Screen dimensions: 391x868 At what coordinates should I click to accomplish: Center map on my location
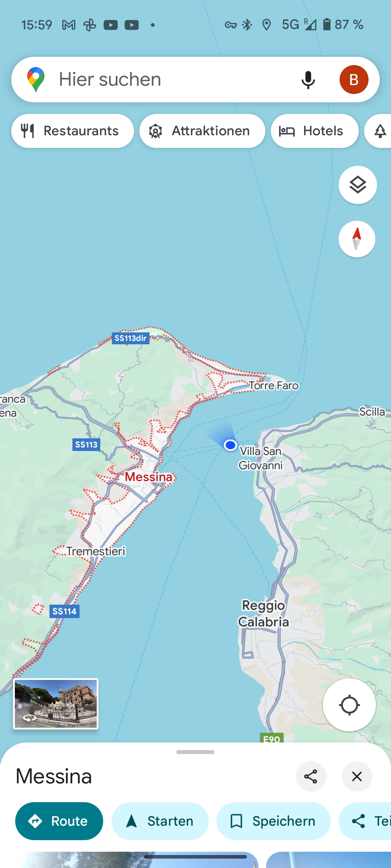tap(349, 705)
